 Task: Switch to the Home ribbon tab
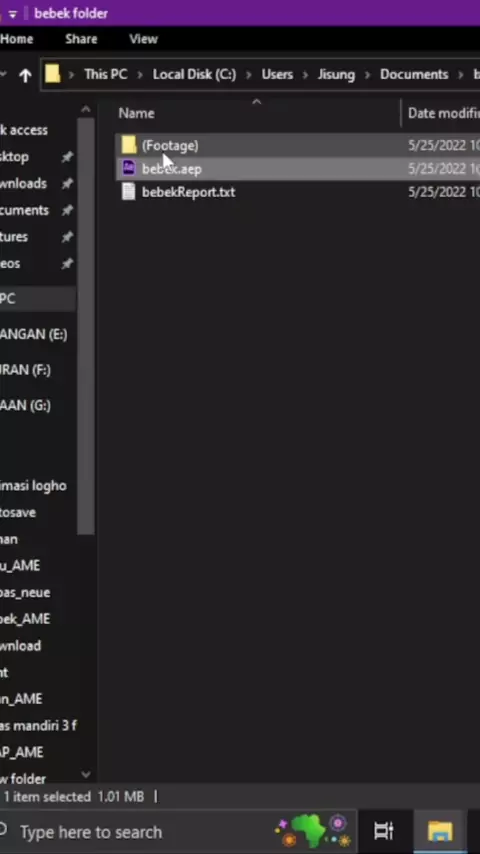16,39
